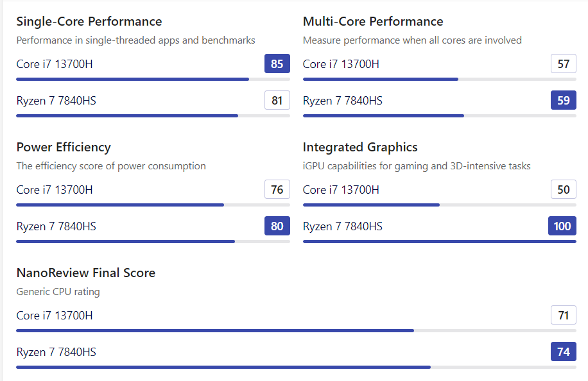Click the Generic CPU rating subtitle
The width and height of the screenshot is (588, 381).
coord(58,292)
